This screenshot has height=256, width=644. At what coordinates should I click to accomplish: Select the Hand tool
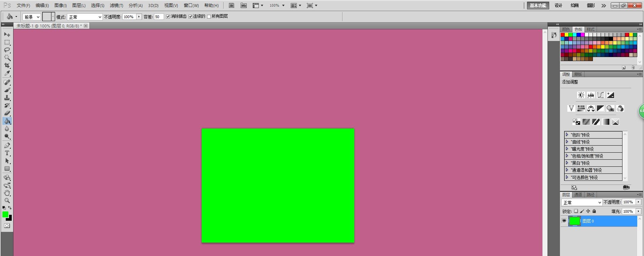[x=7, y=193]
